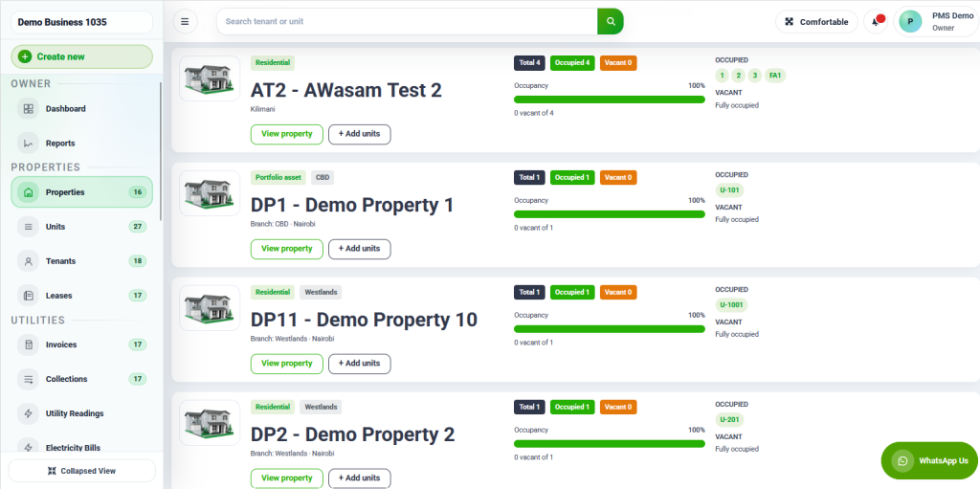Add units to AT2 - AWasam Test 2
This screenshot has height=489, width=980.
coord(360,134)
